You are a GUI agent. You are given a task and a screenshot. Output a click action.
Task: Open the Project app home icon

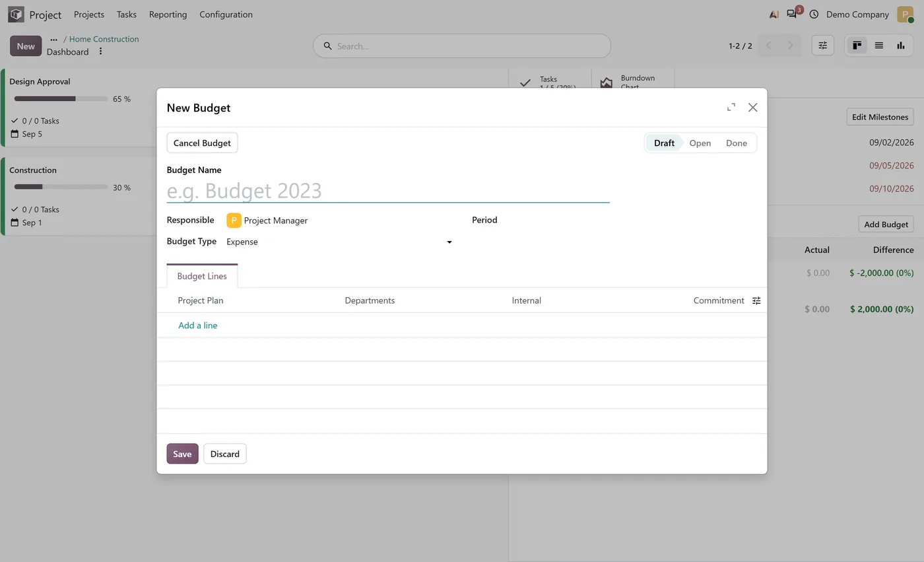(16, 14)
